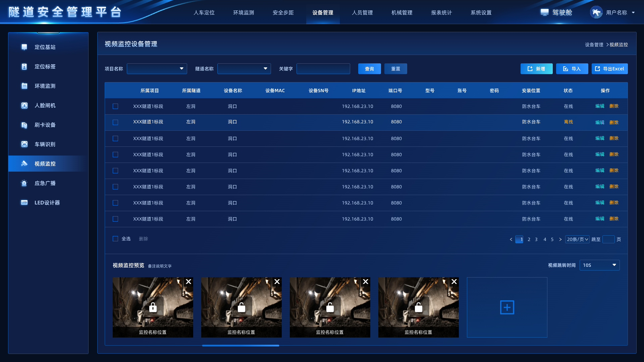Add new video preview with plus icon
The width and height of the screenshot is (644, 362).
point(507,307)
